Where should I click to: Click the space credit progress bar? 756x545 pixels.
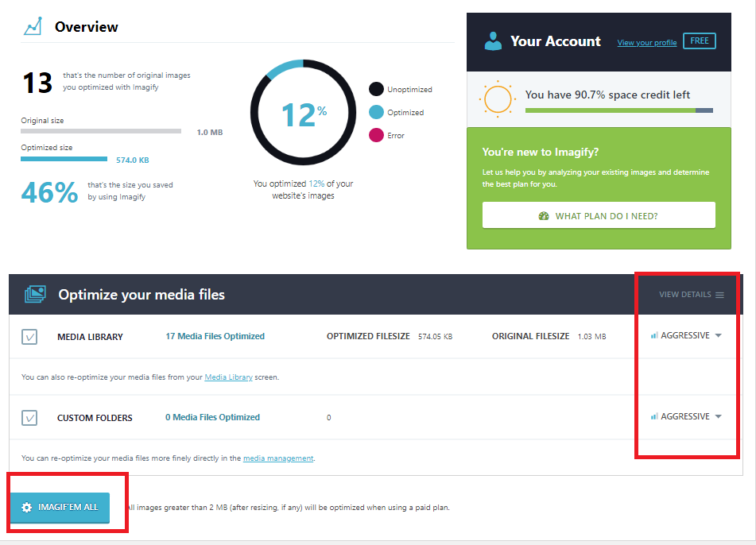pos(619,110)
